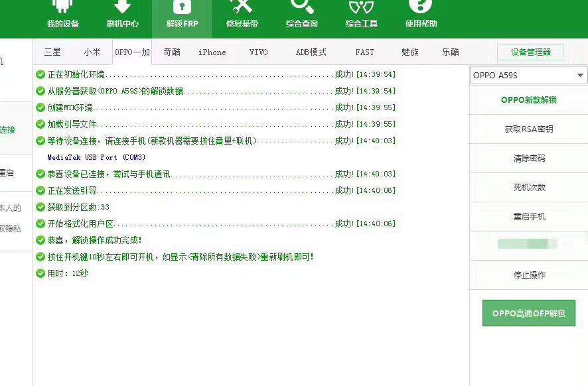
Task: Run 清除密码 to clear password
Action: [528, 158]
